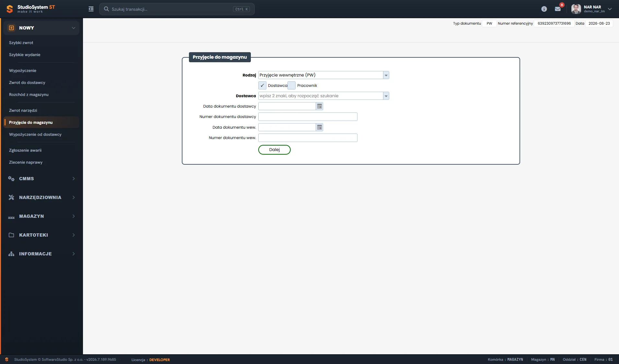Open the Rodzaj dropdown list
The height and width of the screenshot is (364, 619).
(x=386, y=75)
